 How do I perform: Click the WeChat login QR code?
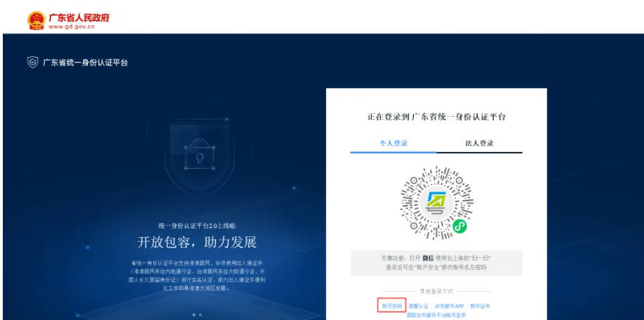pos(436,203)
